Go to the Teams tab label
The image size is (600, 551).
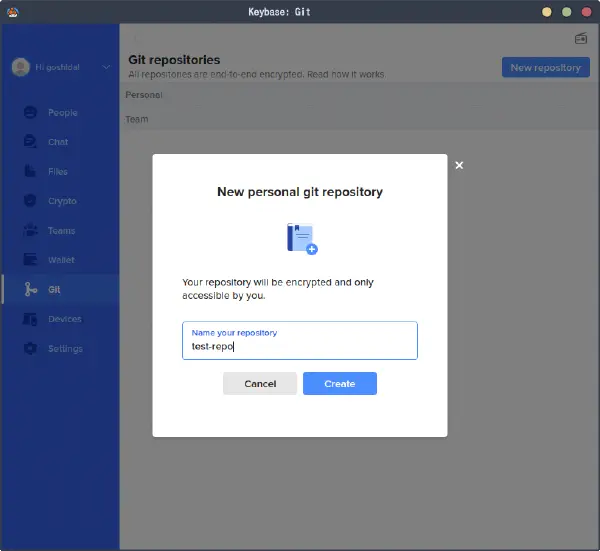[62, 231]
